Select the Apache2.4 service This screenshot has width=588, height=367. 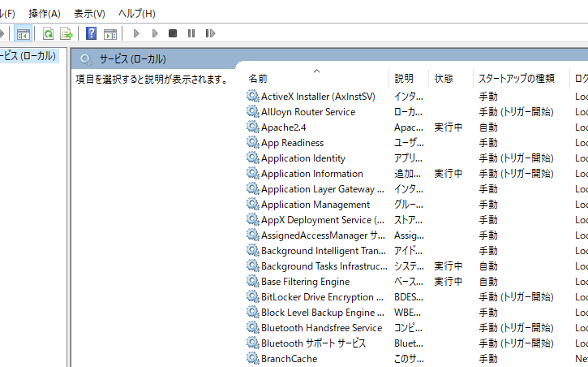pyautogui.click(x=284, y=127)
